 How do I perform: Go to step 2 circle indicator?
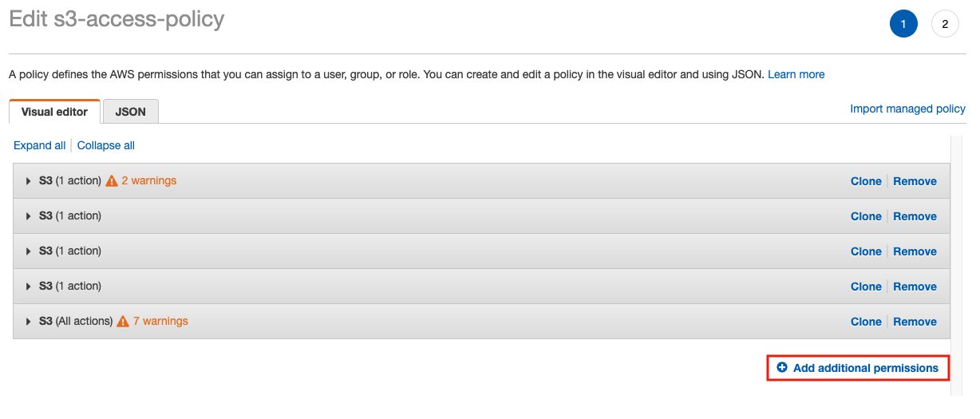pos(945,24)
